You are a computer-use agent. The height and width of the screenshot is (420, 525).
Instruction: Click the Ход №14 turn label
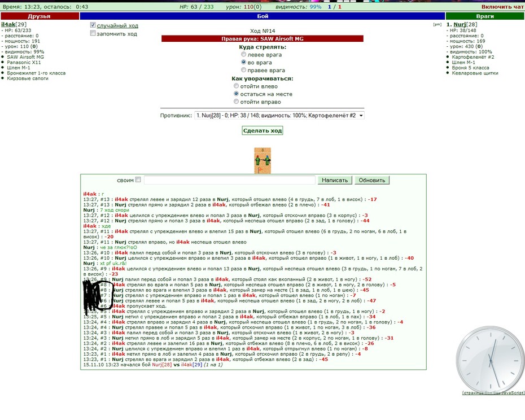click(262, 31)
